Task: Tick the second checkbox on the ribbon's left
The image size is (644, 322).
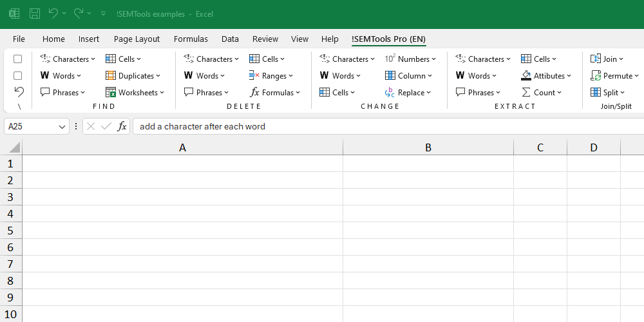Action: click(x=18, y=75)
